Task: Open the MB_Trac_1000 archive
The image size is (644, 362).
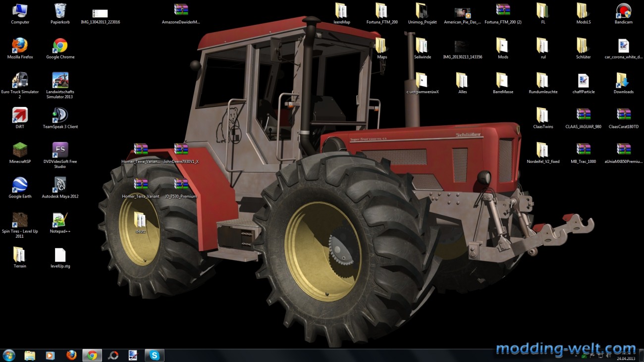Action: click(x=583, y=153)
